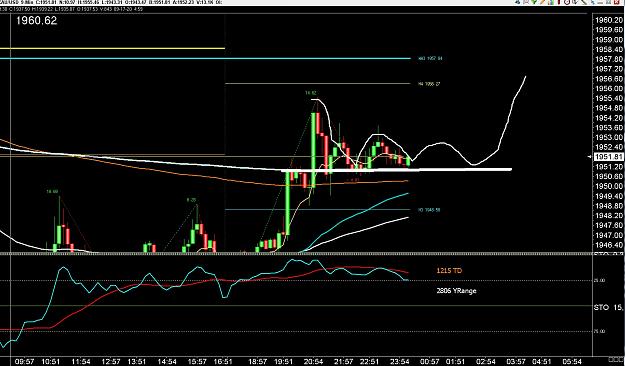Click the OHLC data line in title bar

pos(112,2)
